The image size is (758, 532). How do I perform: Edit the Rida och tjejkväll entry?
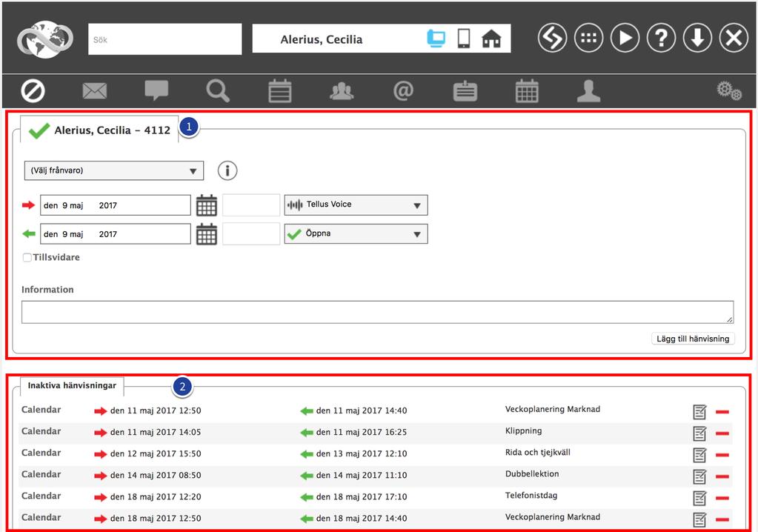coord(699,455)
